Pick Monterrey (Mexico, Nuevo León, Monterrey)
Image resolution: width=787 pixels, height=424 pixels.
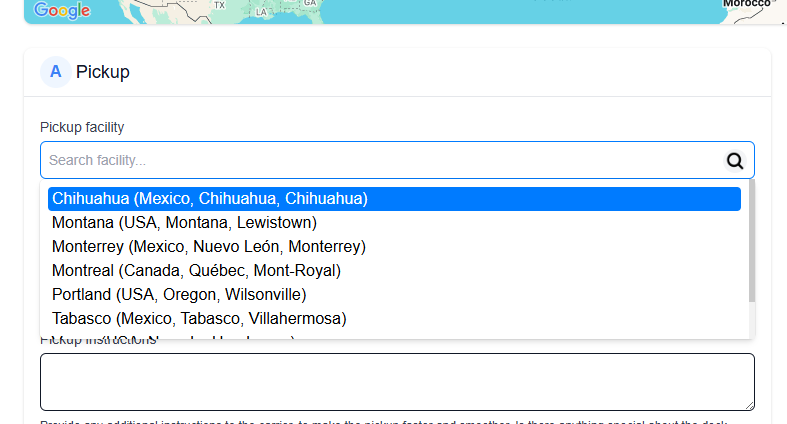coord(394,247)
